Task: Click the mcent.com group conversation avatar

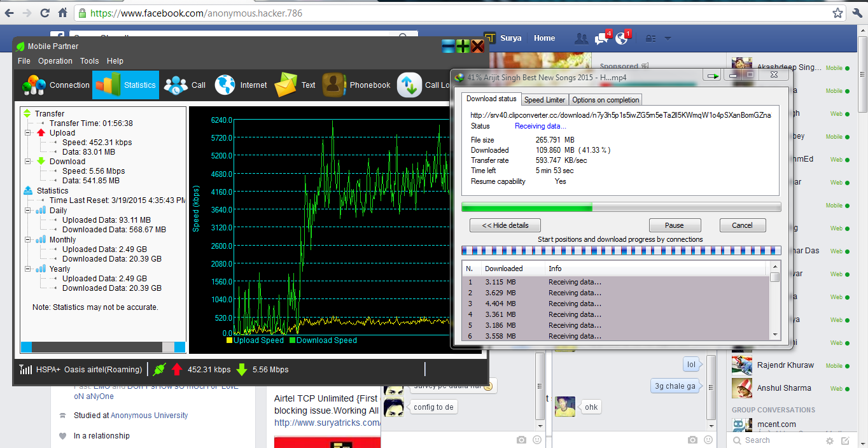Action: tap(742, 426)
